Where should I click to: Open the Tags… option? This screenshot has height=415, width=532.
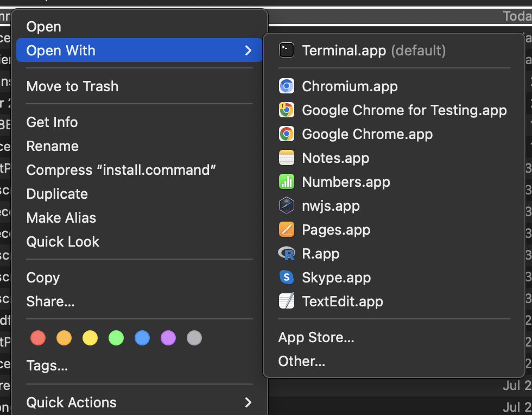tap(139, 366)
